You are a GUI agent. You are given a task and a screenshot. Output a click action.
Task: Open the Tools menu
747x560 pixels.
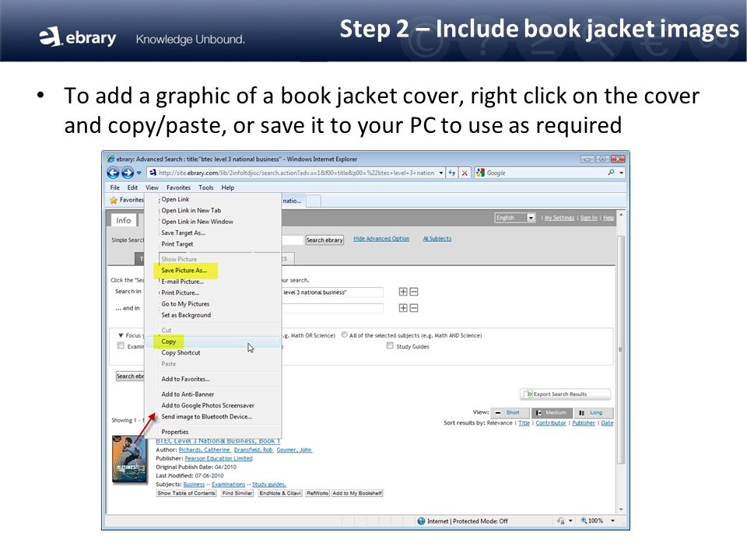pyautogui.click(x=205, y=187)
